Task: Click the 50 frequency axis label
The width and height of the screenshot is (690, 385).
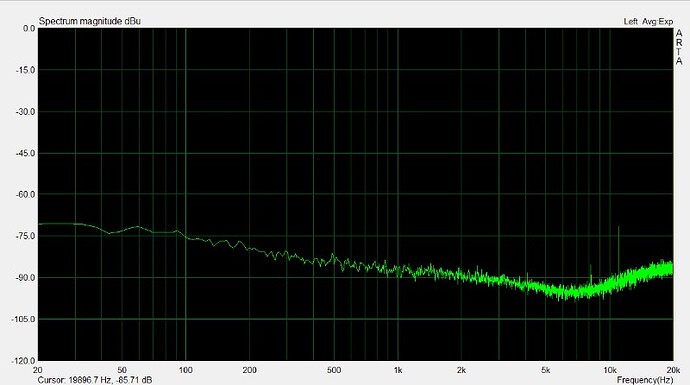Action: (122, 370)
